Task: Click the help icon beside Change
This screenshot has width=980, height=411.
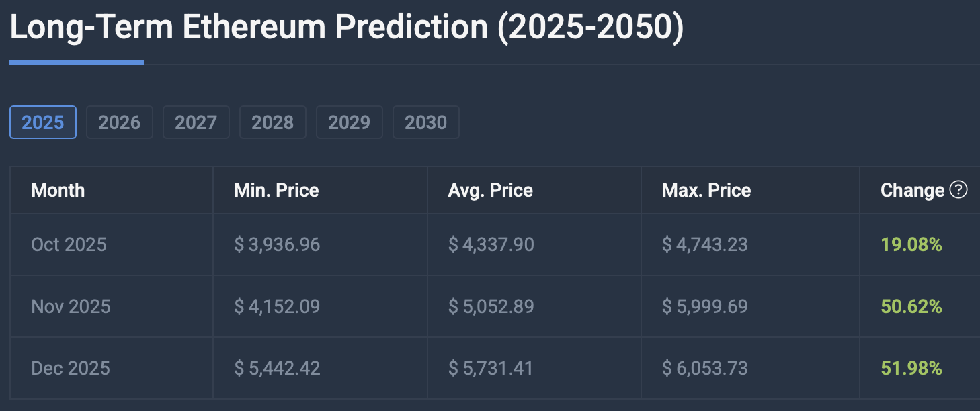Action: pyautogui.click(x=958, y=190)
